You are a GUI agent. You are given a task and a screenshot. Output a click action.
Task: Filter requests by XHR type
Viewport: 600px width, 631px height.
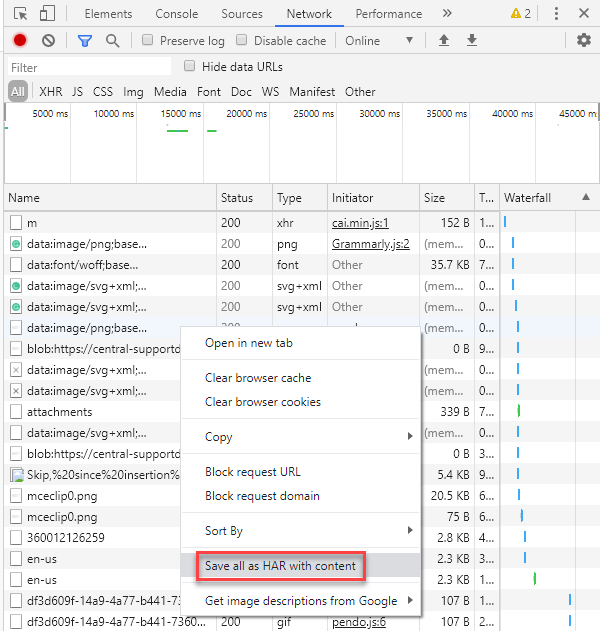50,92
